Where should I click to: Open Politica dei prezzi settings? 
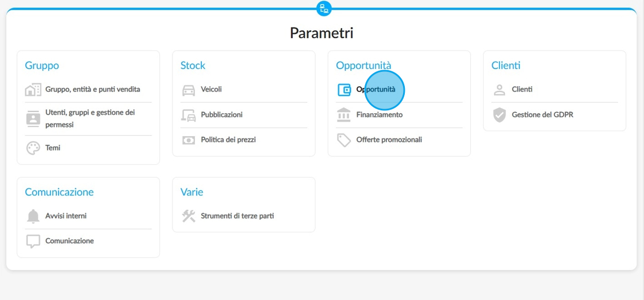(x=228, y=140)
